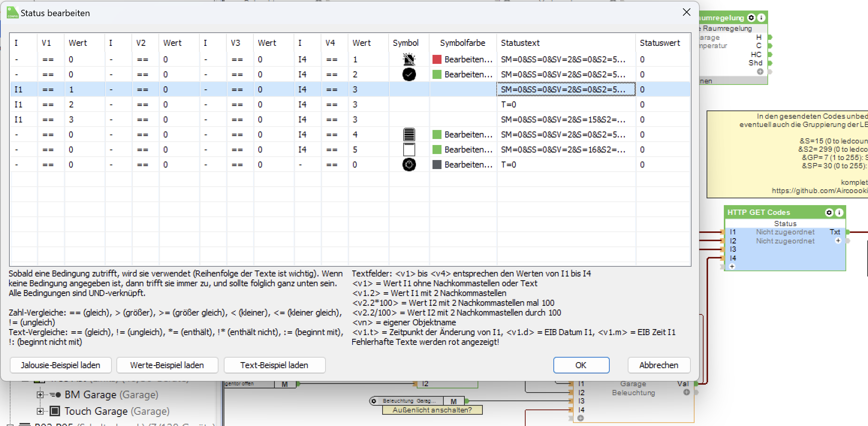Viewport: 868px width, 426px height.
Task: Click the info icon on Raumregelung block
Action: coord(761,18)
